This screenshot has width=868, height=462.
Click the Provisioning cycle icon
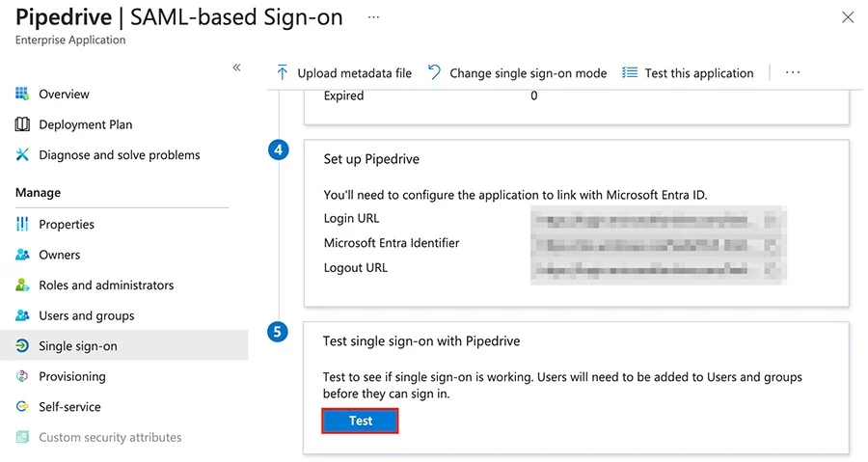(22, 376)
